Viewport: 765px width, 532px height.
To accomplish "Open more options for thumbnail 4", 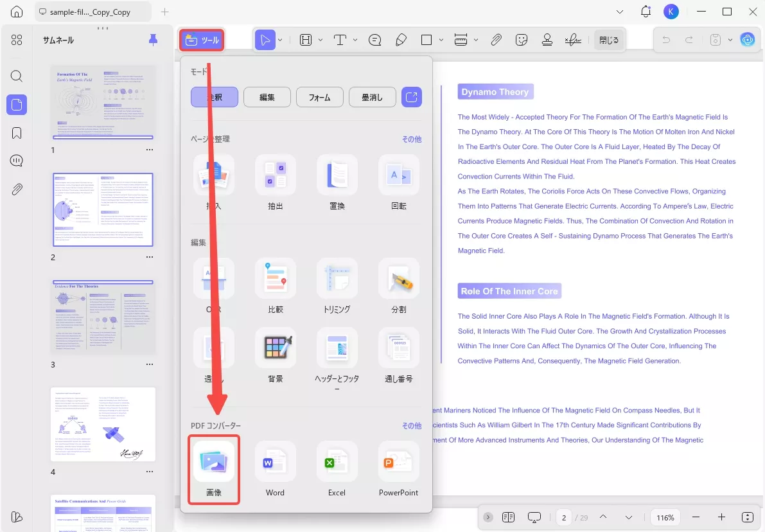I will click(x=149, y=472).
